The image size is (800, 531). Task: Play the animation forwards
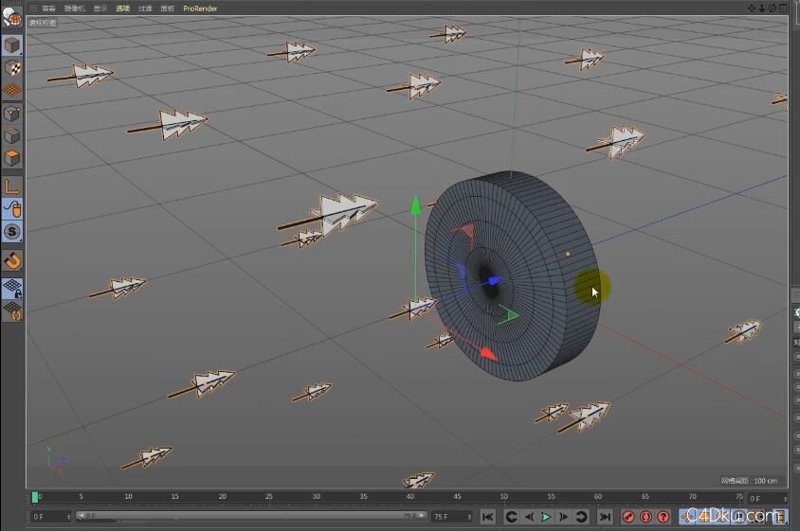[546, 517]
